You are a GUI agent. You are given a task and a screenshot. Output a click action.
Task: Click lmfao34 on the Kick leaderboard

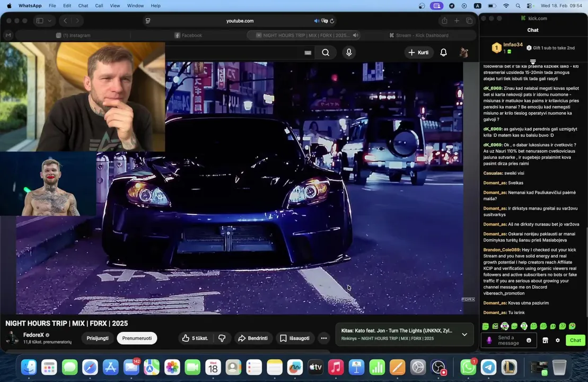click(x=513, y=45)
